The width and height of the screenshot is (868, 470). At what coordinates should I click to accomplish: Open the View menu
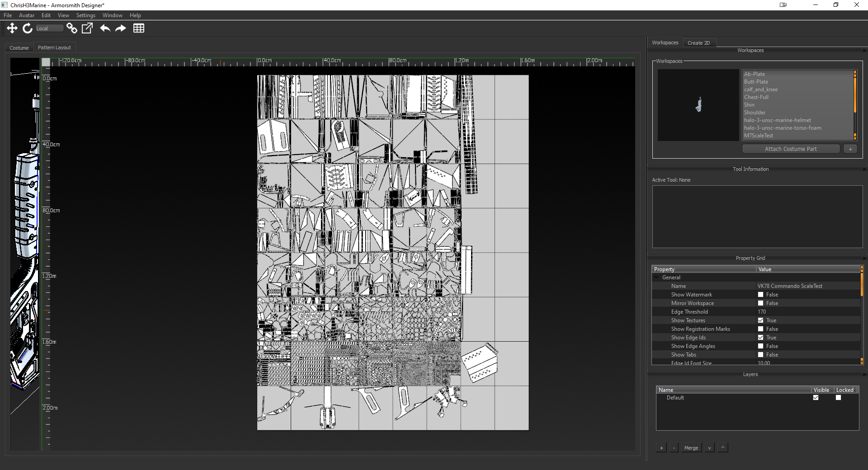(x=63, y=15)
